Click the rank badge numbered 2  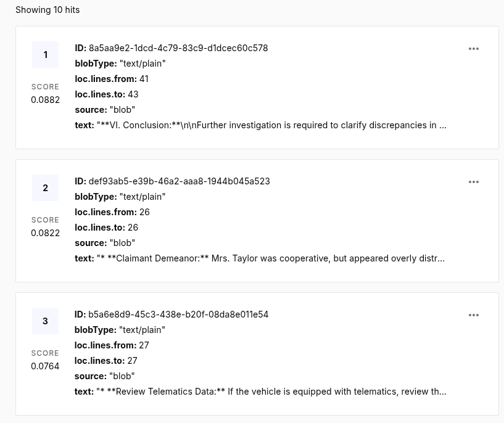(x=45, y=188)
